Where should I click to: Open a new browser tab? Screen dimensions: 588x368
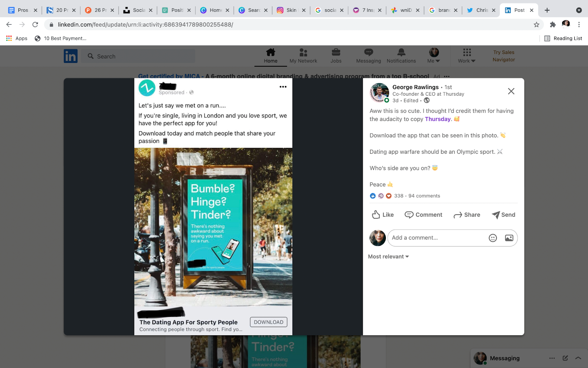tap(547, 10)
